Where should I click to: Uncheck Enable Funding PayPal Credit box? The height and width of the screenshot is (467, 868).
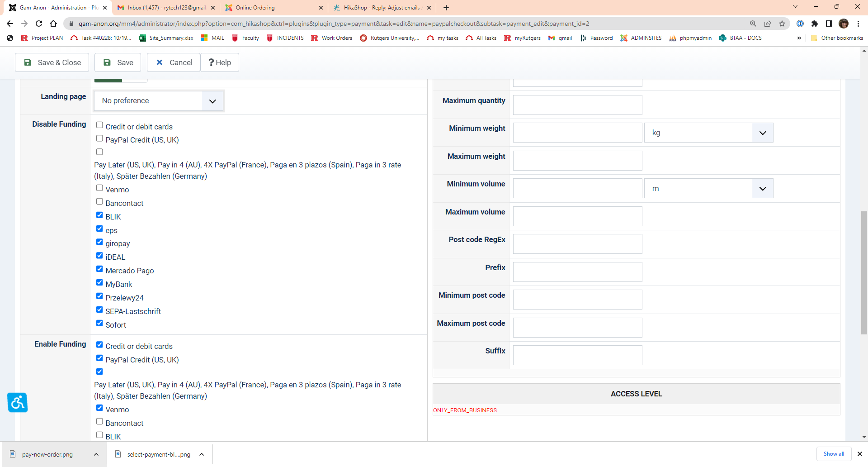99,358
